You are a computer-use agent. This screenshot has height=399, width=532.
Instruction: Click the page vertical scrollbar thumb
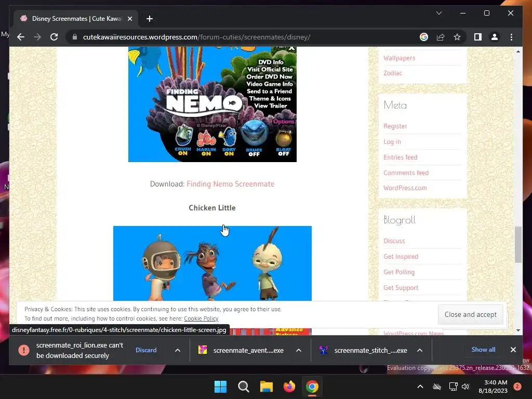pyautogui.click(x=518, y=245)
